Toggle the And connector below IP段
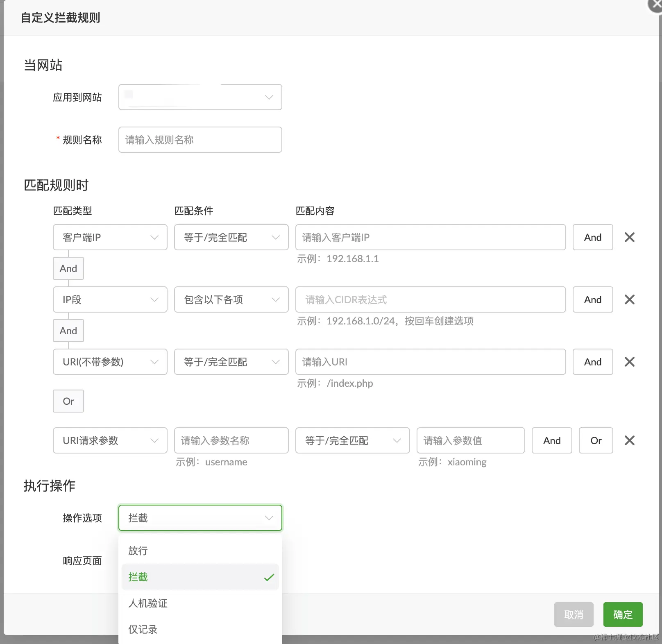This screenshot has width=662, height=644. click(x=68, y=331)
